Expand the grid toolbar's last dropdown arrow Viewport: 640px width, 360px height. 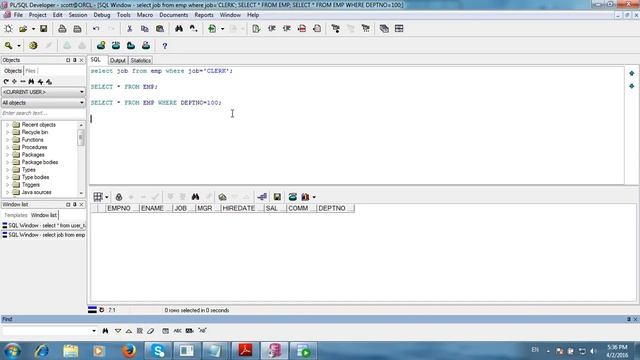[314, 197]
